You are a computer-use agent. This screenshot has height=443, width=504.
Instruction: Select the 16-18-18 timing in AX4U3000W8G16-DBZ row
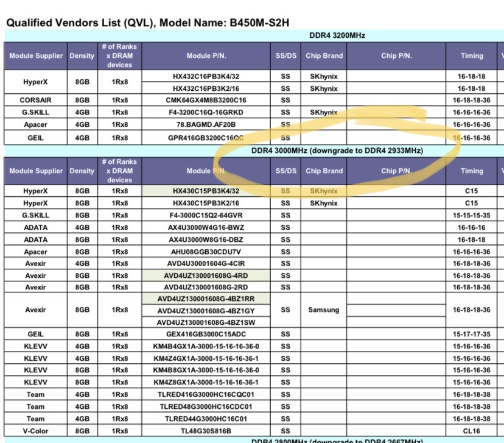(x=472, y=239)
